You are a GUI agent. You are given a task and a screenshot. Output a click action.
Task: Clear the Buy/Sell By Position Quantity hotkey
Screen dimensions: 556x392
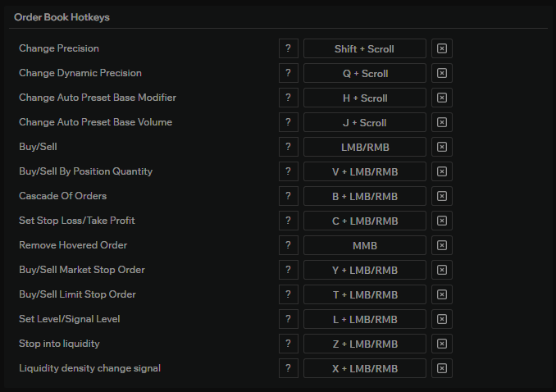click(x=442, y=171)
